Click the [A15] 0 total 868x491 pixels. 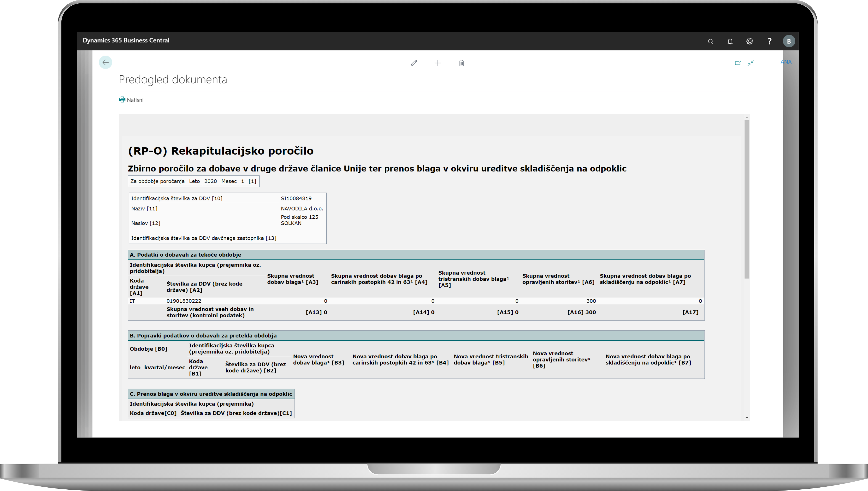[508, 312]
